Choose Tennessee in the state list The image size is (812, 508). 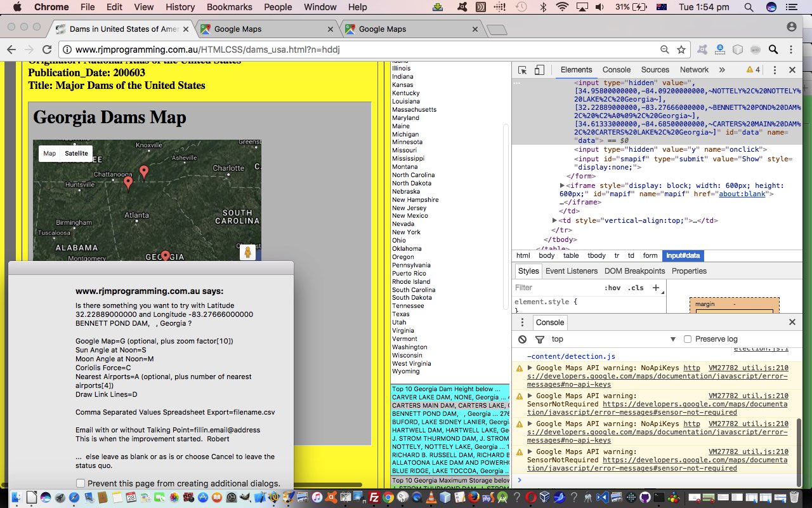point(408,306)
